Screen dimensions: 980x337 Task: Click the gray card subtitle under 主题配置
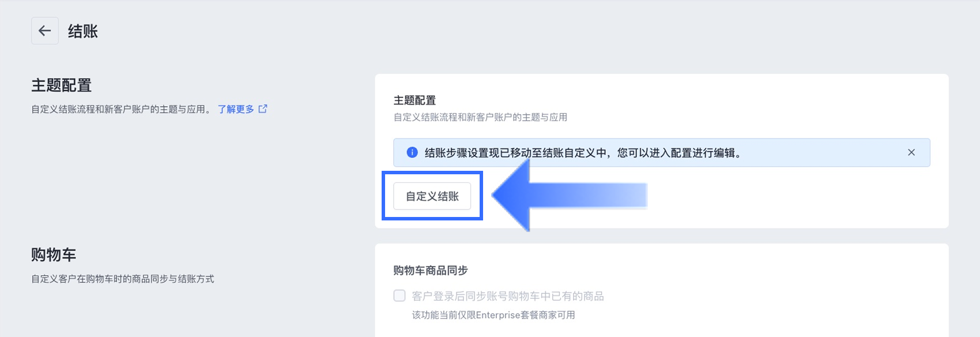tap(480, 117)
